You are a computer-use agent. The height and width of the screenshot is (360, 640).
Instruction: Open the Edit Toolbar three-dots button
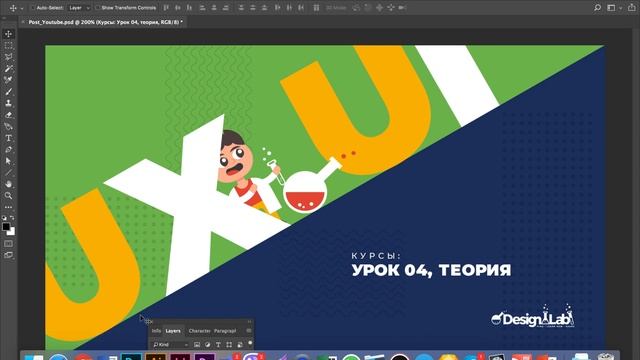click(9, 207)
